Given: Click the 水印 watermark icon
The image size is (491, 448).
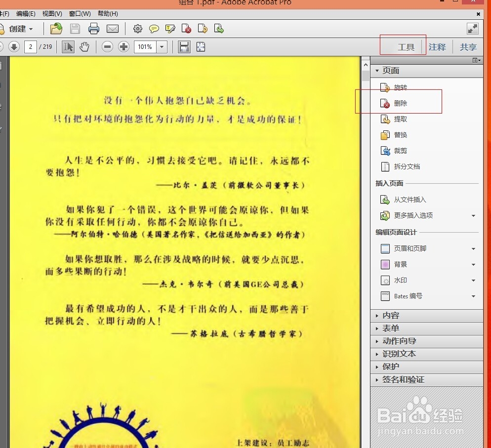Looking at the screenshot, I should 385,281.
